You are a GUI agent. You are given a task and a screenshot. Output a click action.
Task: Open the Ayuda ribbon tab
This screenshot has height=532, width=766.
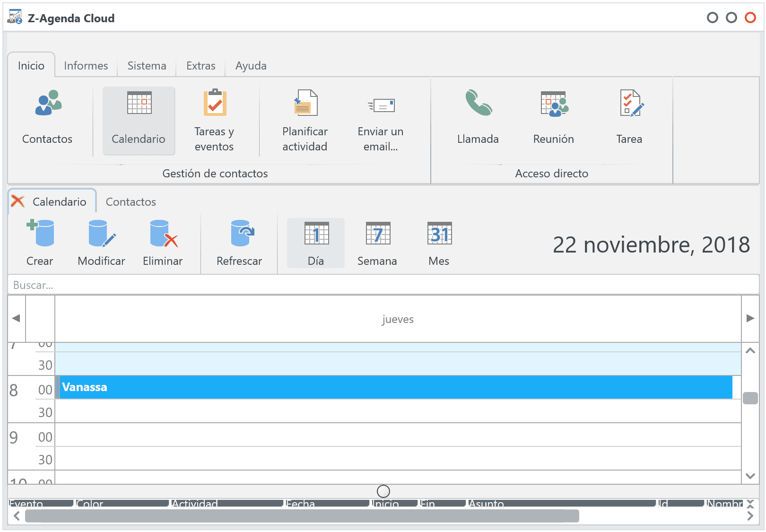251,66
